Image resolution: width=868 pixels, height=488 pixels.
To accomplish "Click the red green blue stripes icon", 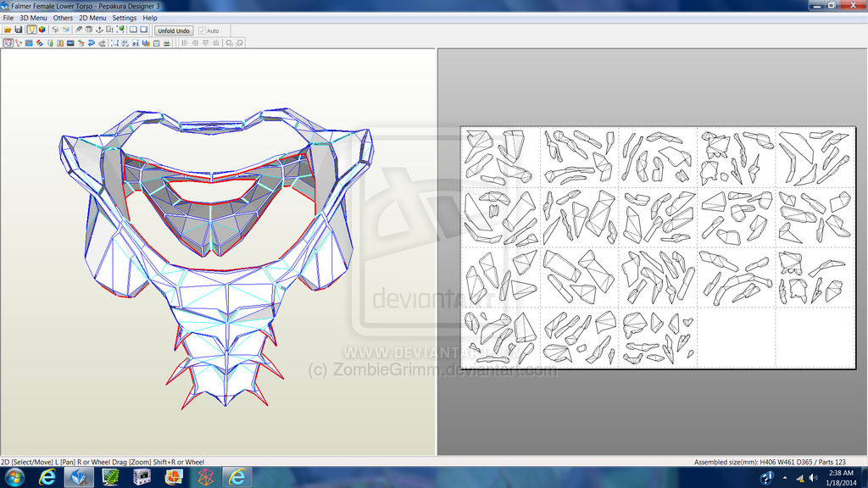I will (39, 42).
